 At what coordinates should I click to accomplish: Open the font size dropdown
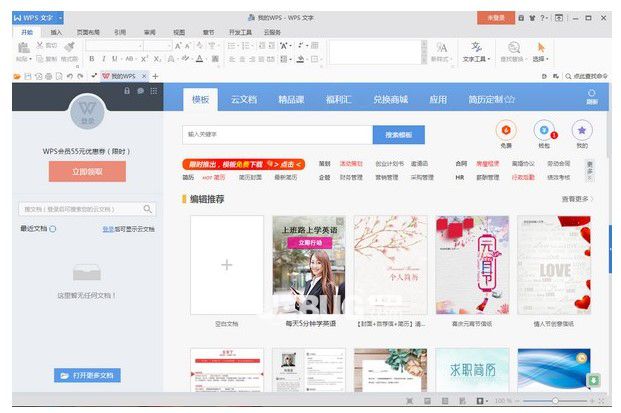click(x=169, y=47)
